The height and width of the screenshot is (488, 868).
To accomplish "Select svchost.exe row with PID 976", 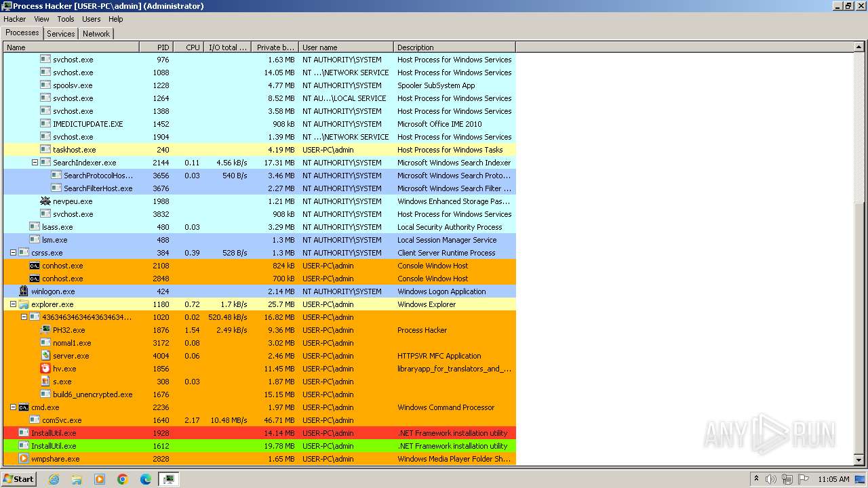I will [259, 60].
